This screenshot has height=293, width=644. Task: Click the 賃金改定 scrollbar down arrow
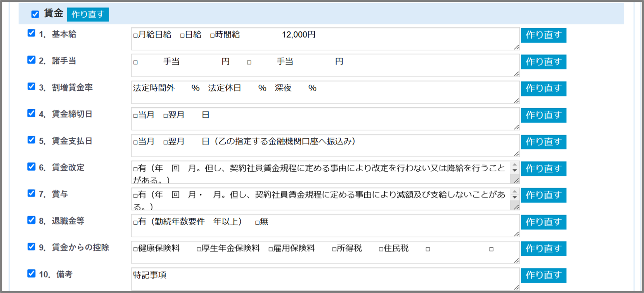point(515,171)
